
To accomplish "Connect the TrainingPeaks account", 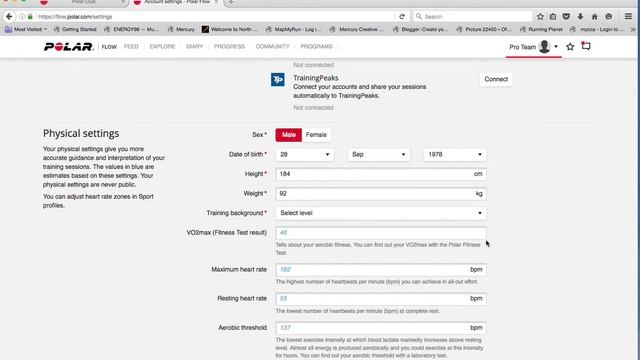I will (x=496, y=79).
